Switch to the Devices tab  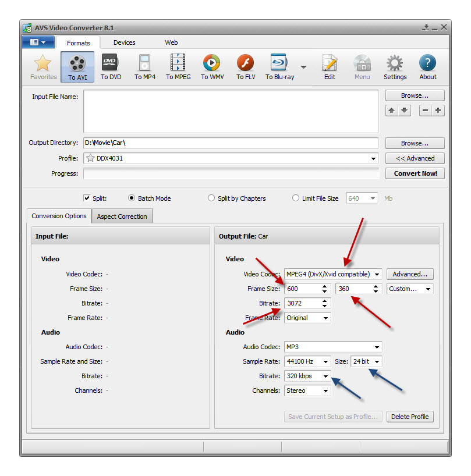click(124, 42)
